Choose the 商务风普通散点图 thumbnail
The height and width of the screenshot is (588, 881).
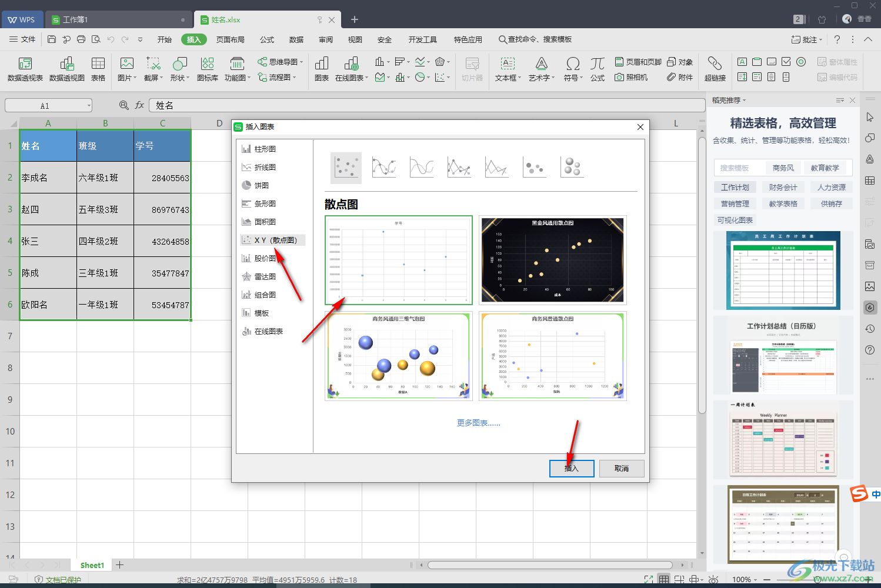(553, 356)
